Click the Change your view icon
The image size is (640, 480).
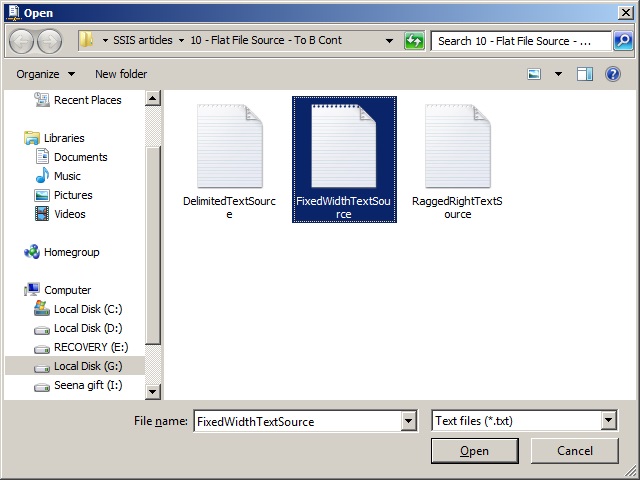pyautogui.click(x=534, y=74)
